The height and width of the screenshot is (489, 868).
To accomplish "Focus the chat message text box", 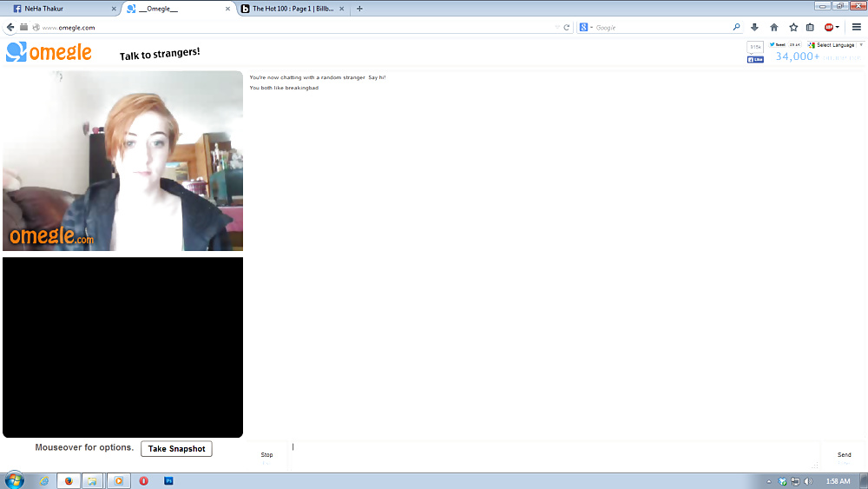I will tap(554, 456).
